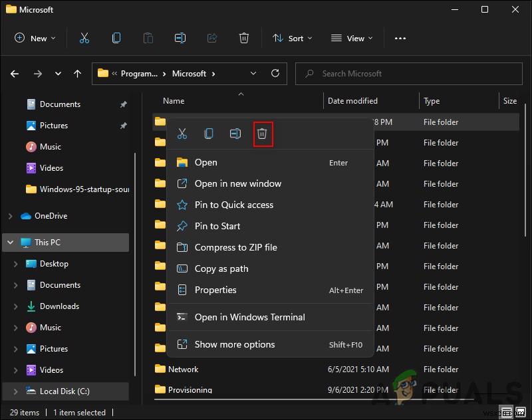
Task: Click the Refresh button beside address bar
Action: pos(273,74)
